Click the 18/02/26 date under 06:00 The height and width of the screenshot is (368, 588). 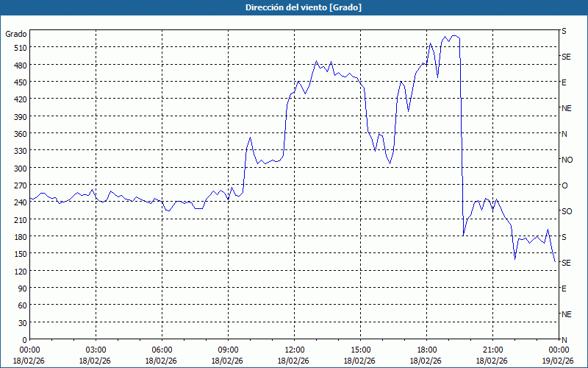point(161,361)
